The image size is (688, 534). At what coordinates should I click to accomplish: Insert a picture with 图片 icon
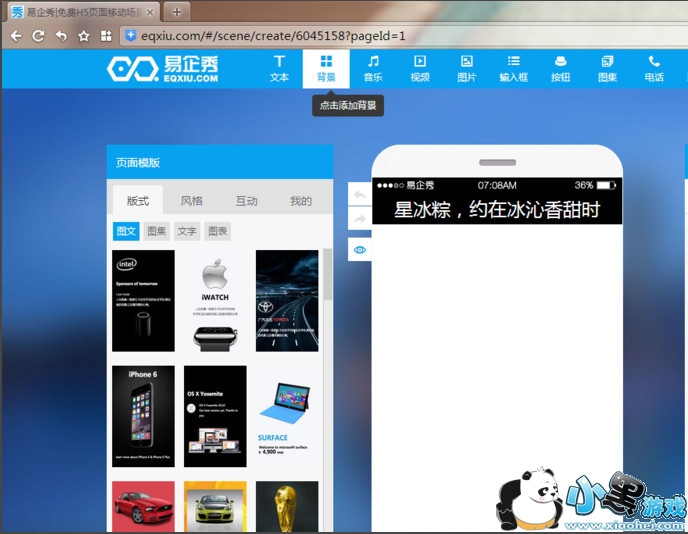[466, 68]
